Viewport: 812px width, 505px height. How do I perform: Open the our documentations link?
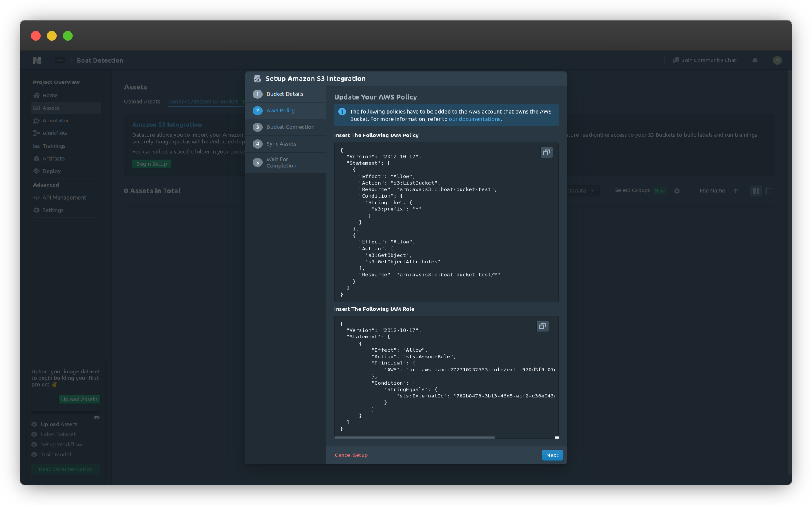474,119
